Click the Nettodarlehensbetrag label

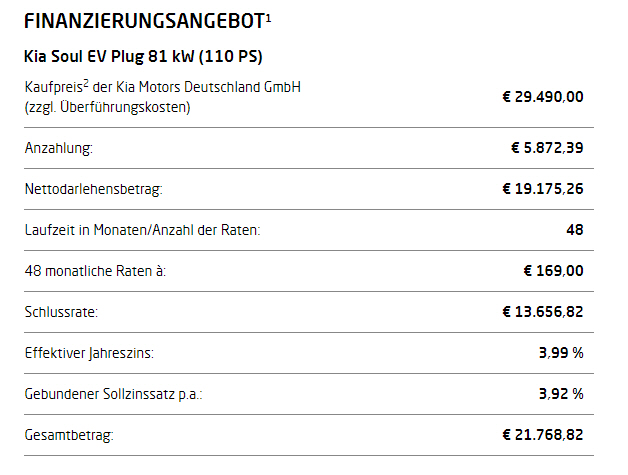[93, 189]
